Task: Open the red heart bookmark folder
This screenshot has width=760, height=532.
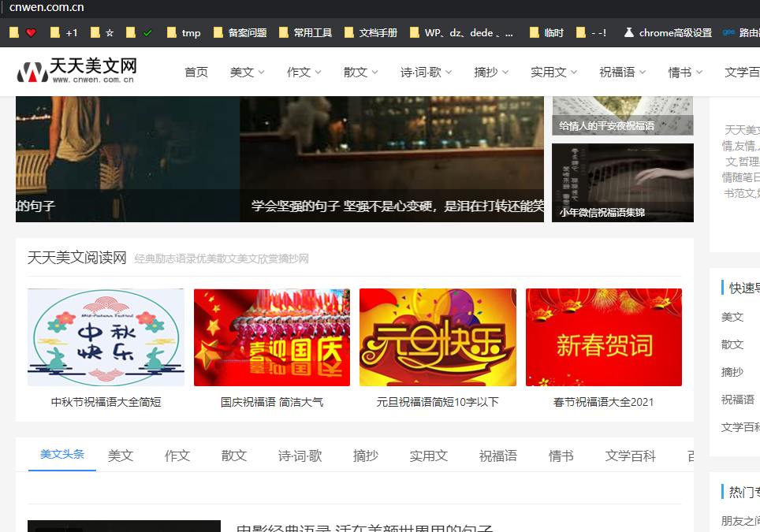Action: tap(23, 33)
